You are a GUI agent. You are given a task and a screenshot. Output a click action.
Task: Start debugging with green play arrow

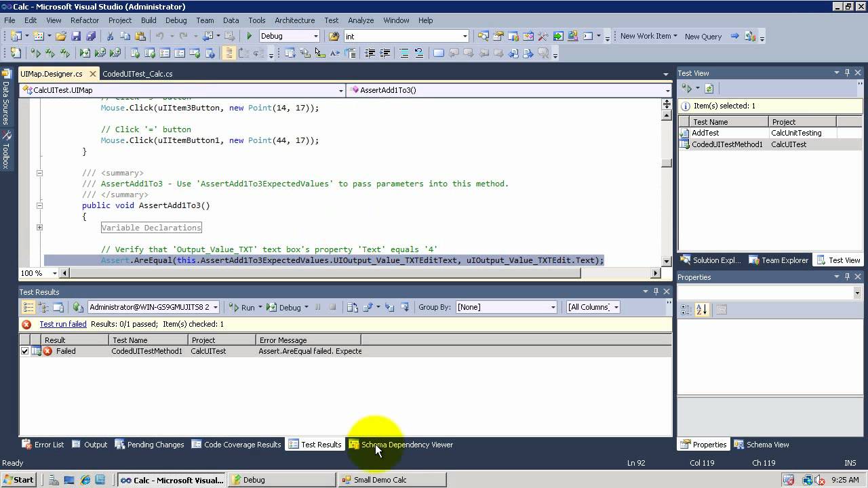(249, 36)
